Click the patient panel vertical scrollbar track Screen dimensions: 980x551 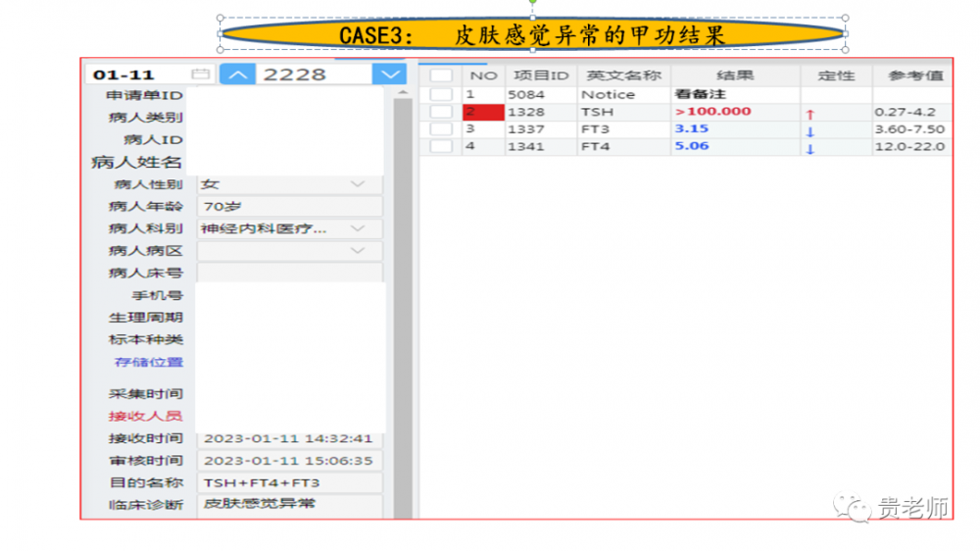pyautogui.click(x=403, y=308)
